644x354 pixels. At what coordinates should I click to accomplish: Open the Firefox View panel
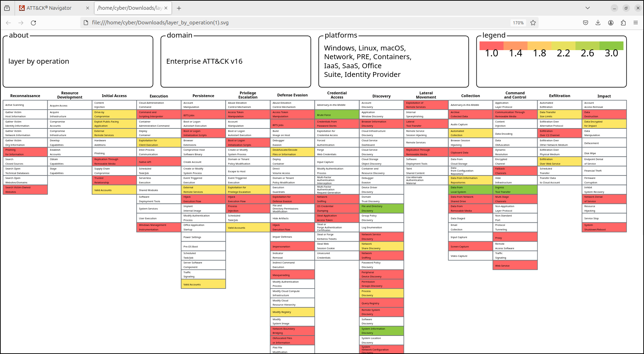point(7,8)
